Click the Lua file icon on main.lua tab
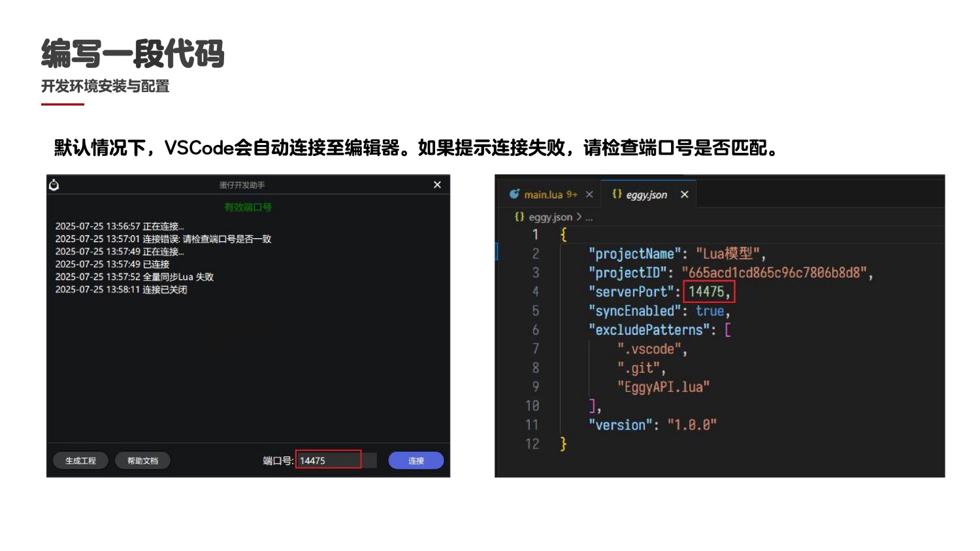Viewport: 980px width, 551px height. click(x=515, y=194)
